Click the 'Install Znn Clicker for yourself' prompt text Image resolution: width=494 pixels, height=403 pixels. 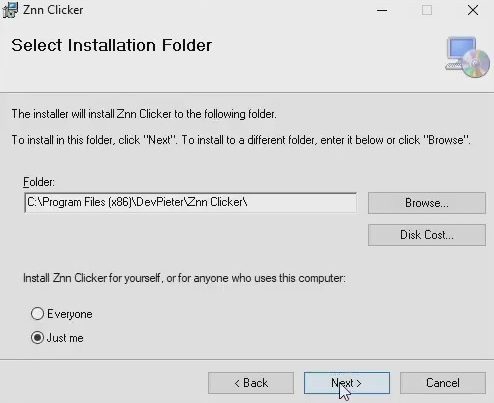click(184, 278)
